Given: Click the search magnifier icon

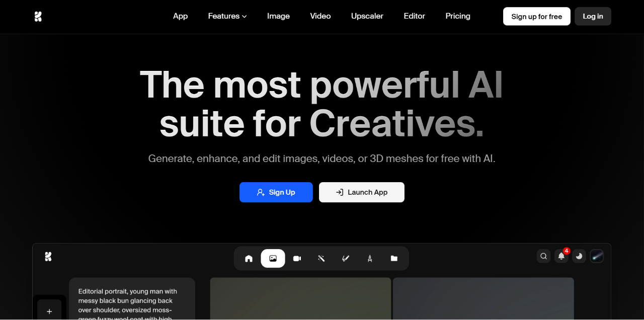Looking at the screenshot, I should [x=543, y=256].
